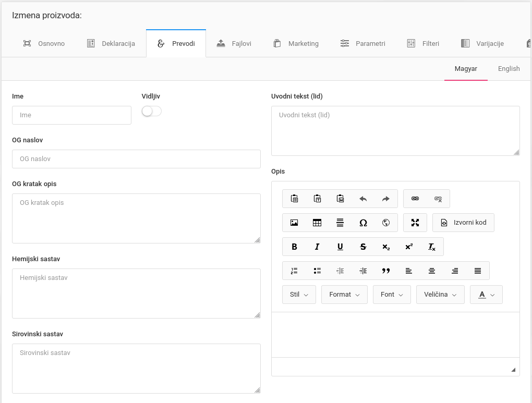Click the Opis editor content area
This screenshot has height=403, width=532.
pos(395,335)
